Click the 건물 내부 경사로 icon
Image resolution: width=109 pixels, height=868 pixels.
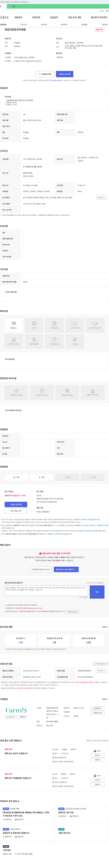[x=92, y=393]
